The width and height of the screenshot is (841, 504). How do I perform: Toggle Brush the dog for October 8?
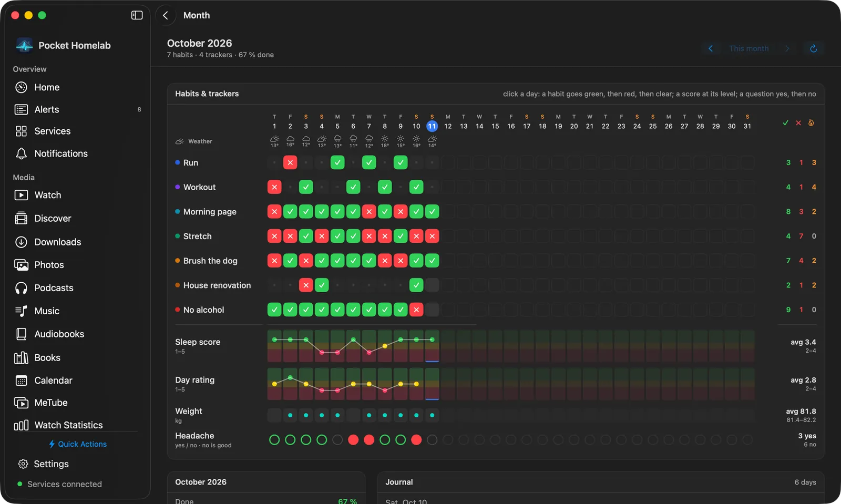tap(385, 261)
